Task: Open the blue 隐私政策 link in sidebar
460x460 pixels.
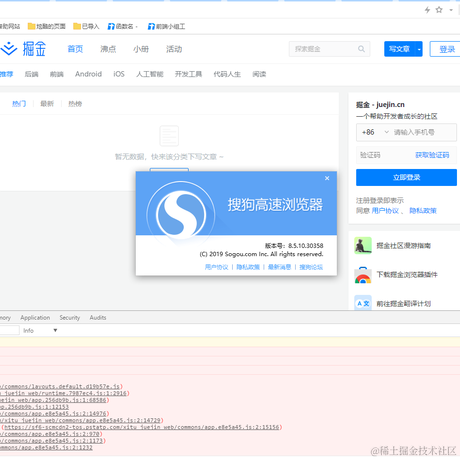Action: [x=423, y=211]
